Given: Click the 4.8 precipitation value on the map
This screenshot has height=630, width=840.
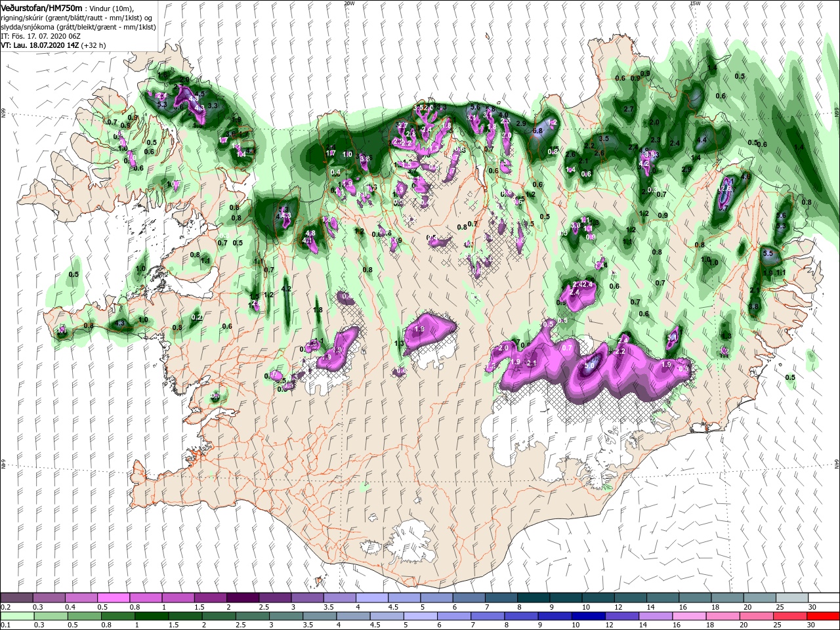Looking at the screenshot, I should (311, 233).
